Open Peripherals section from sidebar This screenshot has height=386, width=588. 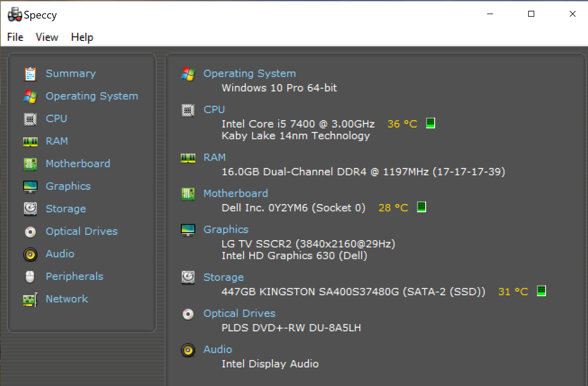[74, 277]
